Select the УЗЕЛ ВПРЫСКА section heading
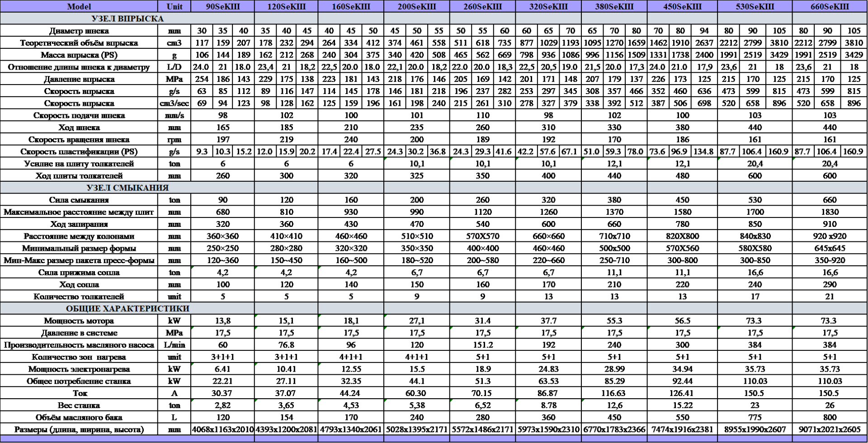The width and height of the screenshot is (868, 443). point(127,19)
